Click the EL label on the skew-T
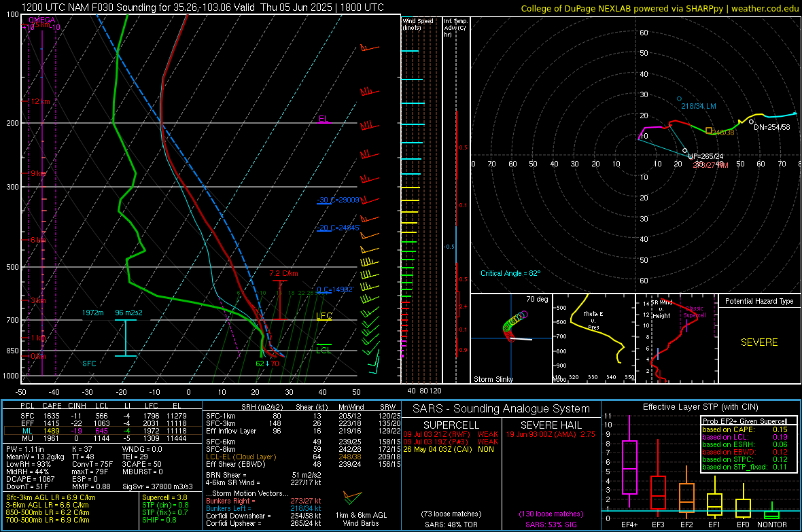 324,119
